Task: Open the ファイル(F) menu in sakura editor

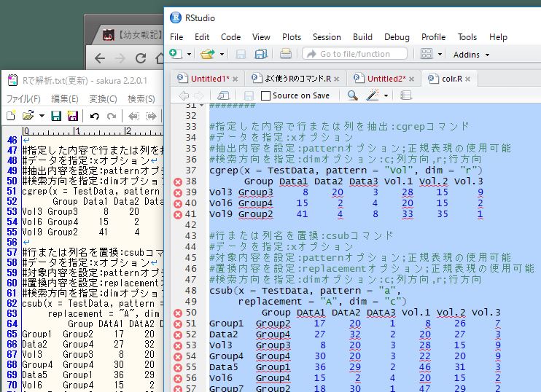Action: 23,99
